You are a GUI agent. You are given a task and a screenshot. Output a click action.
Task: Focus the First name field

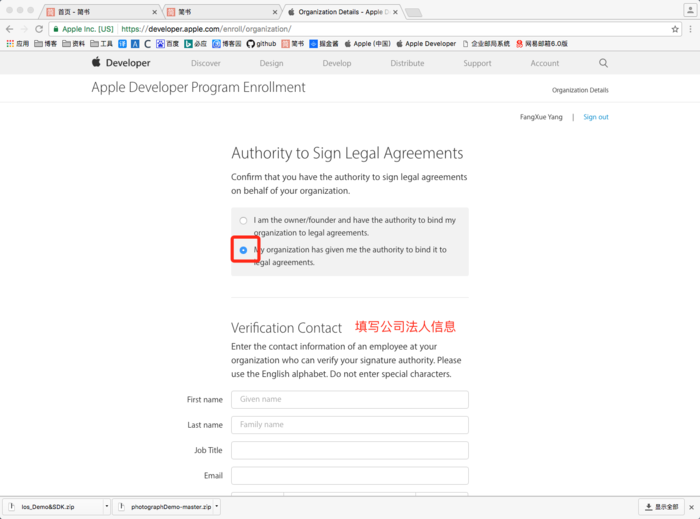click(x=350, y=399)
